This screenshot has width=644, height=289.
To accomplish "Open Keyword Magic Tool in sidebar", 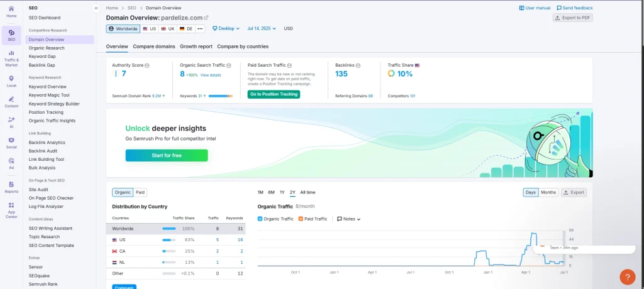I will coord(49,95).
